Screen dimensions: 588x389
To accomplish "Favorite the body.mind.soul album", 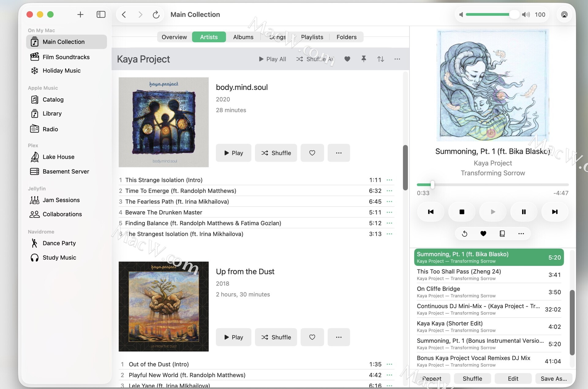I will (312, 153).
